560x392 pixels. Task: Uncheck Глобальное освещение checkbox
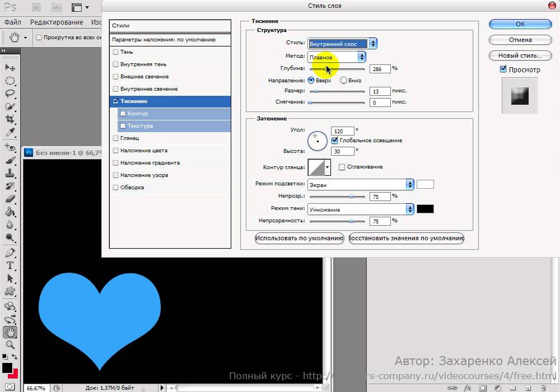(x=335, y=141)
